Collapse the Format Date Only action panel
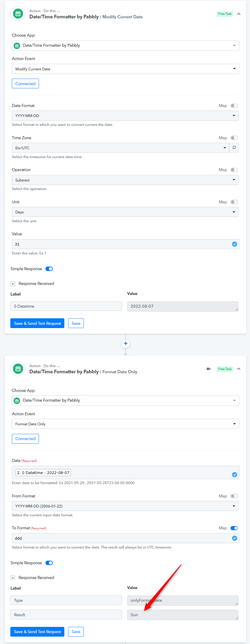 tap(239, 369)
